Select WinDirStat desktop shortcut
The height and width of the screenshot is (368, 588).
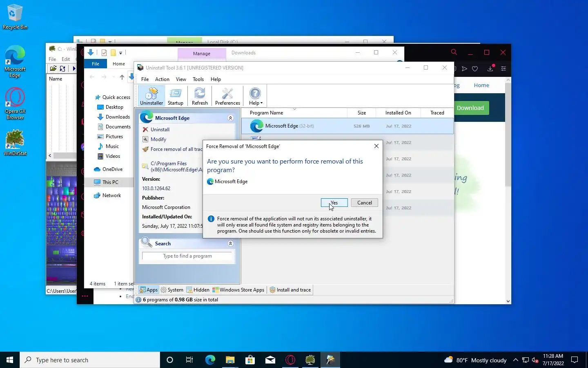point(15,143)
